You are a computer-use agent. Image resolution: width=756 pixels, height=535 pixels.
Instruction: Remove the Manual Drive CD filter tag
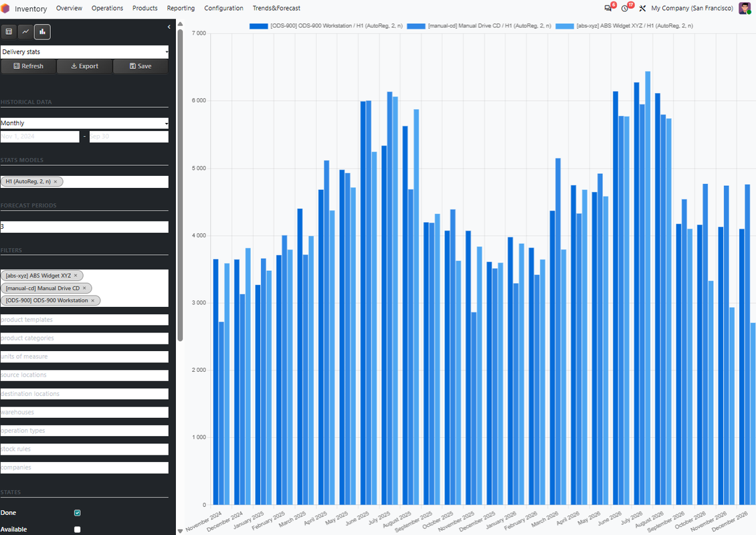click(84, 288)
